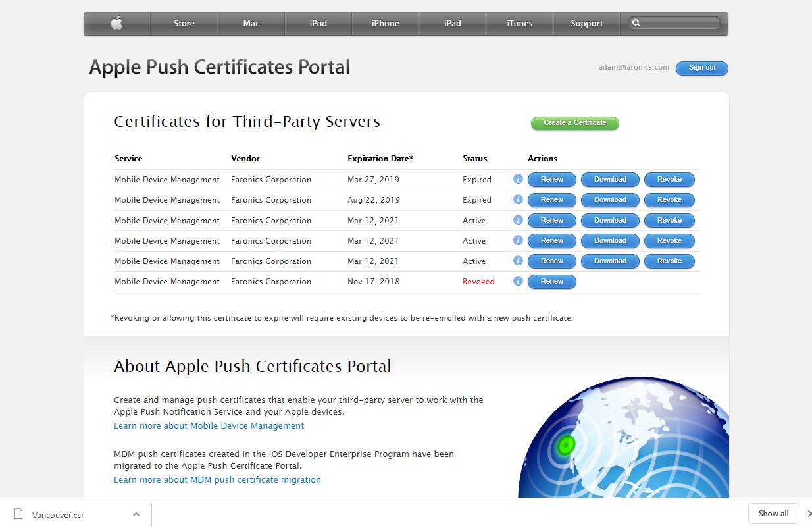Select the Mar 27, 2019 expiration date cell
This screenshot has height=530, width=812.
tap(373, 180)
